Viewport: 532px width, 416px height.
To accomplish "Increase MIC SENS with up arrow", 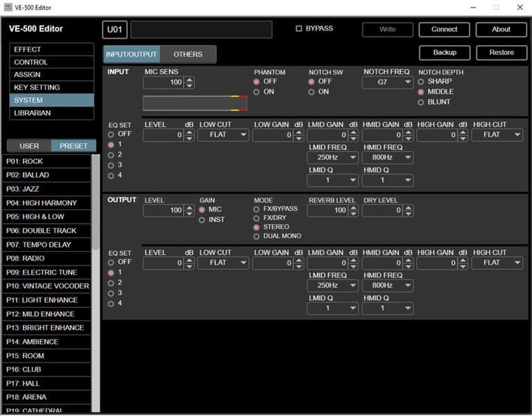I will click(x=189, y=80).
